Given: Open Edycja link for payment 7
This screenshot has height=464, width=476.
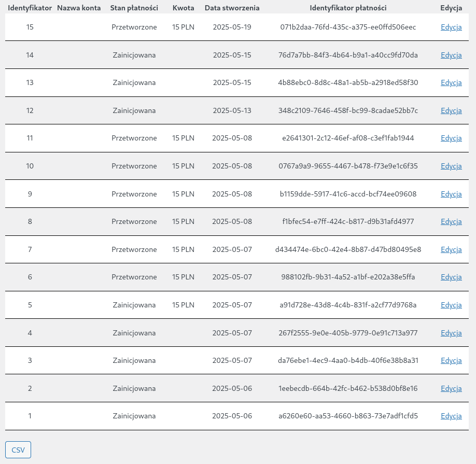Looking at the screenshot, I should pyautogui.click(x=451, y=249).
